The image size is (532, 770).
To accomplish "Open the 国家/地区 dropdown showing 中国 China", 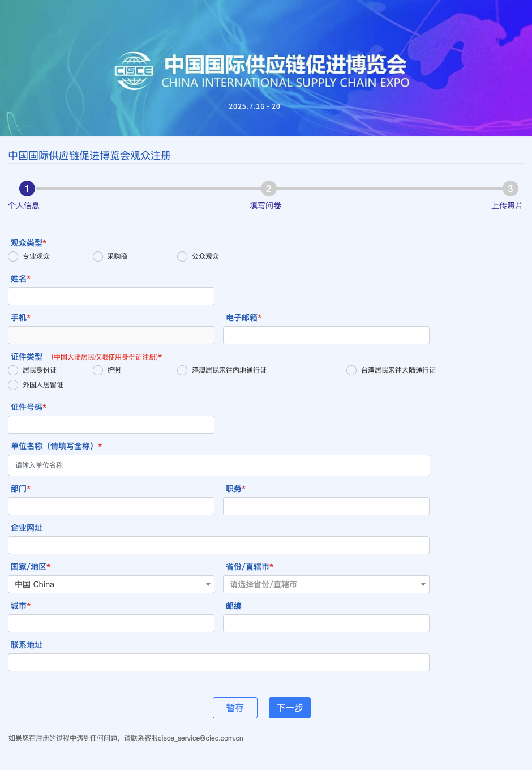I will coord(111,584).
